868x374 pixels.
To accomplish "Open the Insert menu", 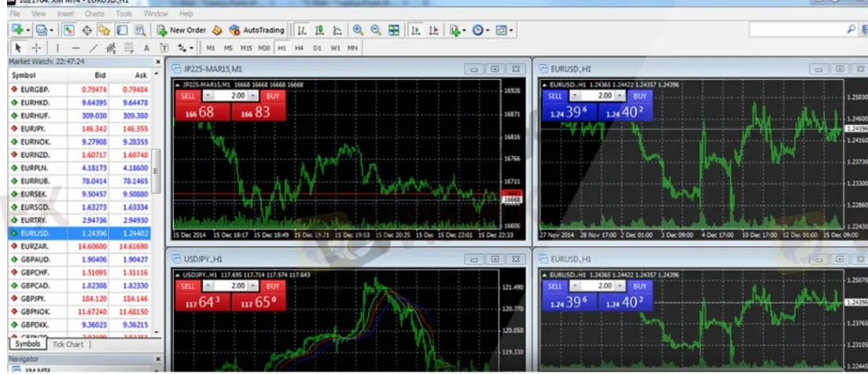I will [64, 13].
